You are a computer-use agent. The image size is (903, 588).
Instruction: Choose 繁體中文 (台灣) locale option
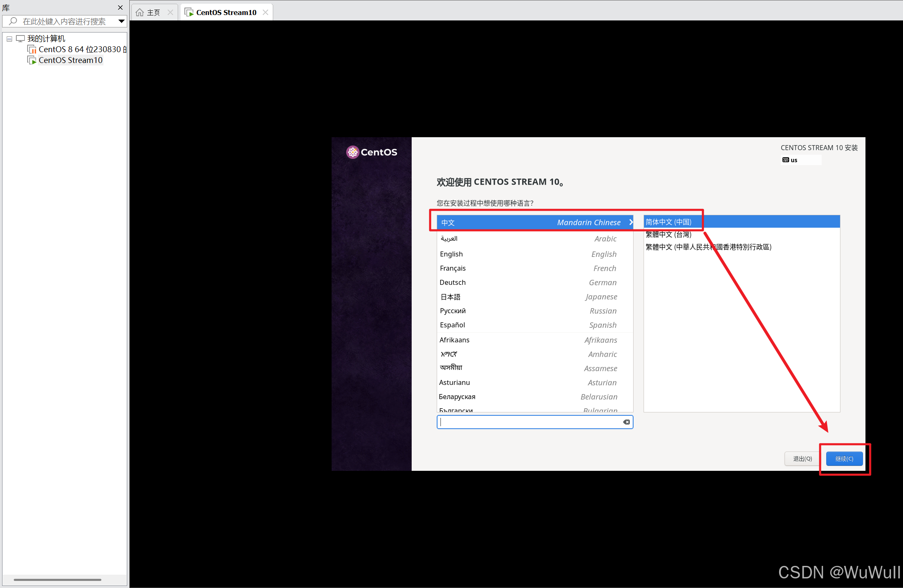click(668, 234)
